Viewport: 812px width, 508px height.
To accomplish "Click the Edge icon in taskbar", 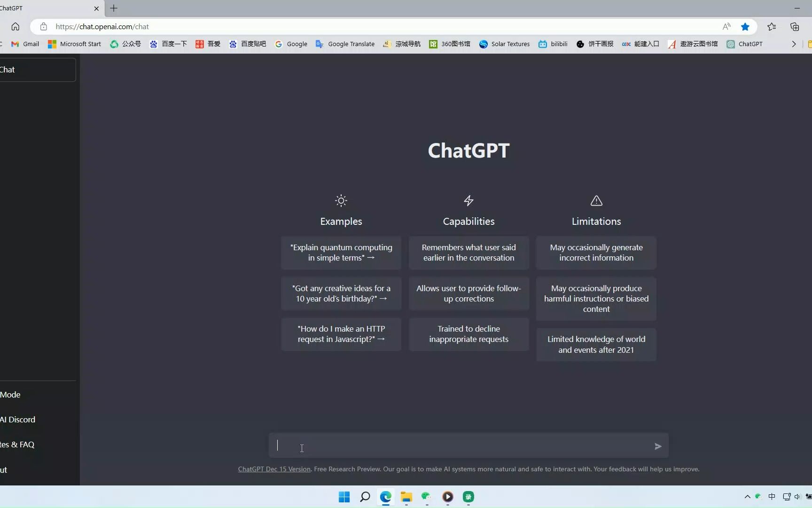I will (386, 497).
